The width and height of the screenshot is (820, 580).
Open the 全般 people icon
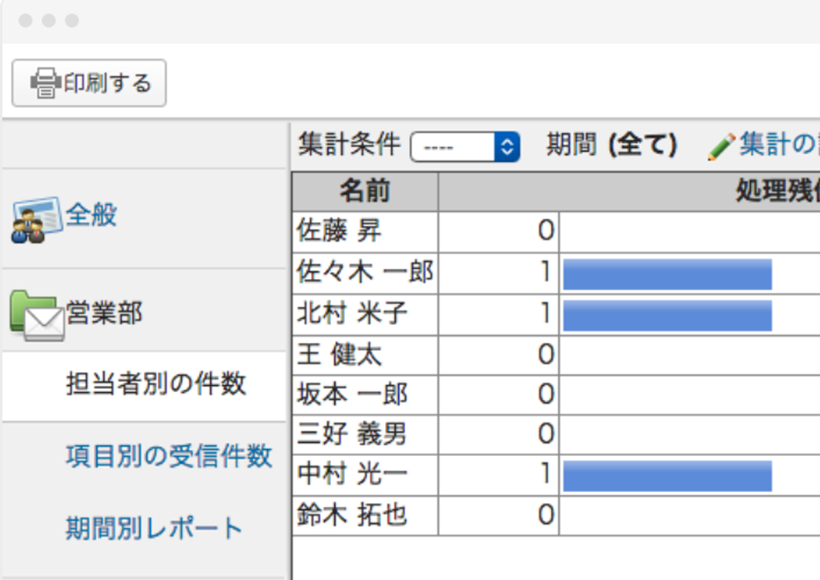point(36,220)
